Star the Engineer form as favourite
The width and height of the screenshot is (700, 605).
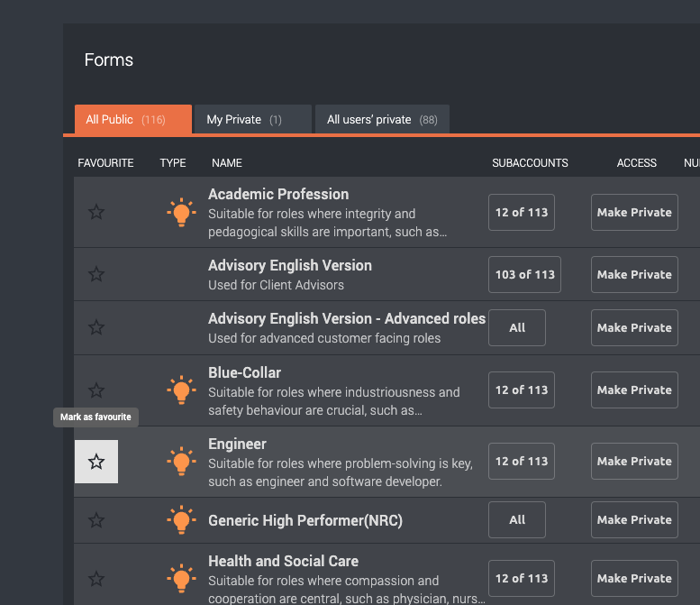point(96,462)
